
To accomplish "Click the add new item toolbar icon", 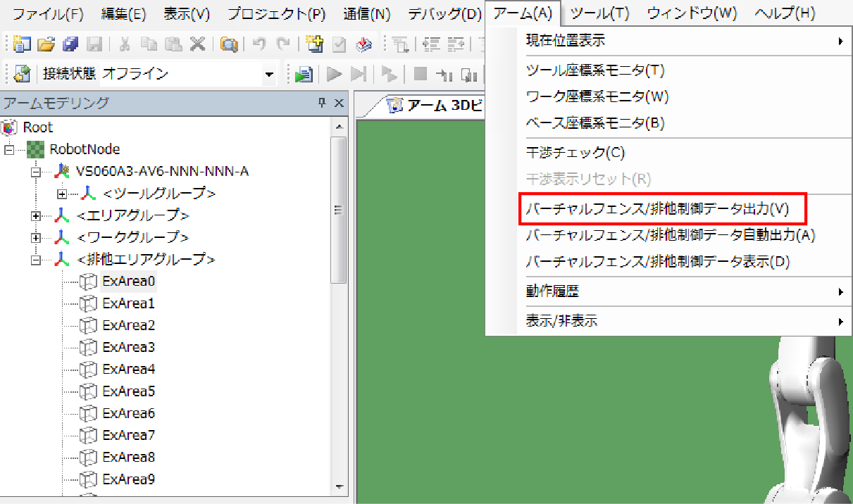I will point(315,44).
